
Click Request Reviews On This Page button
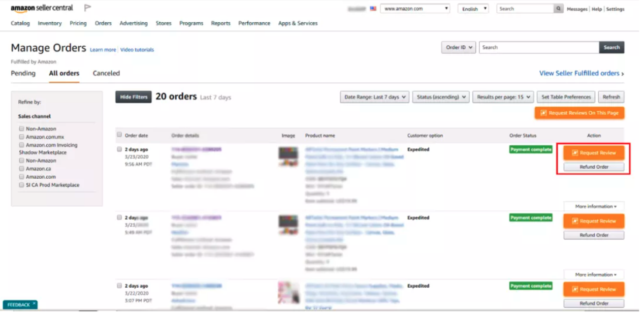click(579, 113)
